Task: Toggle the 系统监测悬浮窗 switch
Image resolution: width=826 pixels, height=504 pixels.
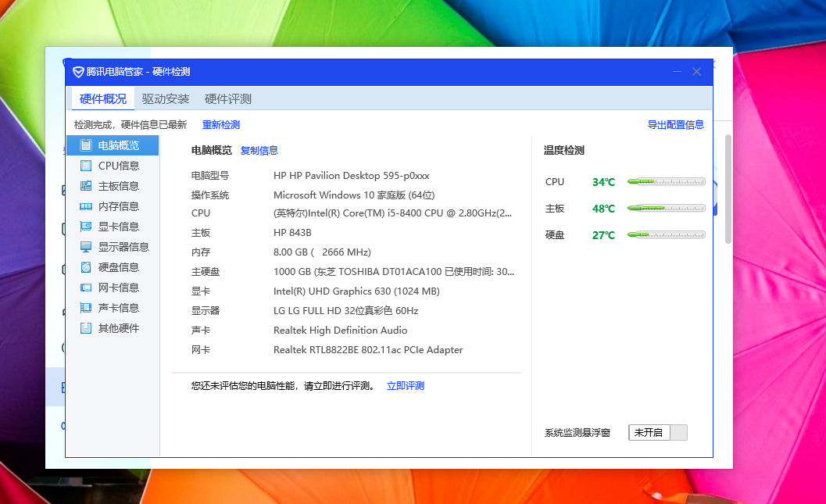Action: pos(658,433)
